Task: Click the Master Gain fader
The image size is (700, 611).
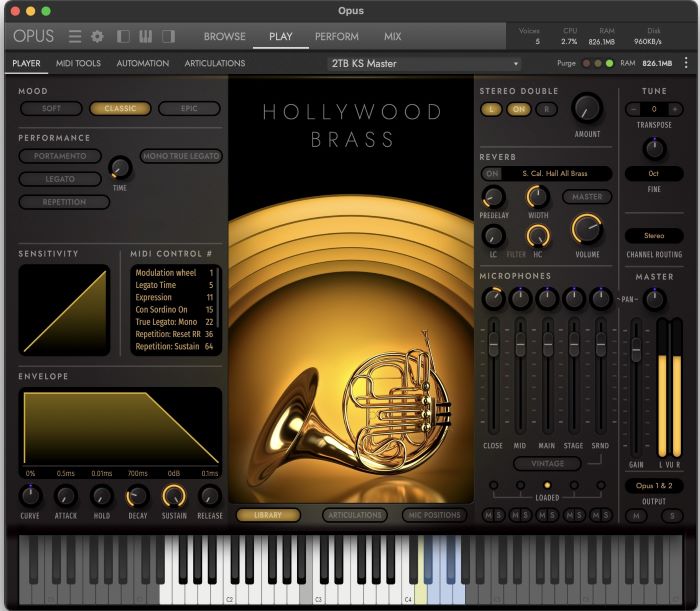Action: 636,349
